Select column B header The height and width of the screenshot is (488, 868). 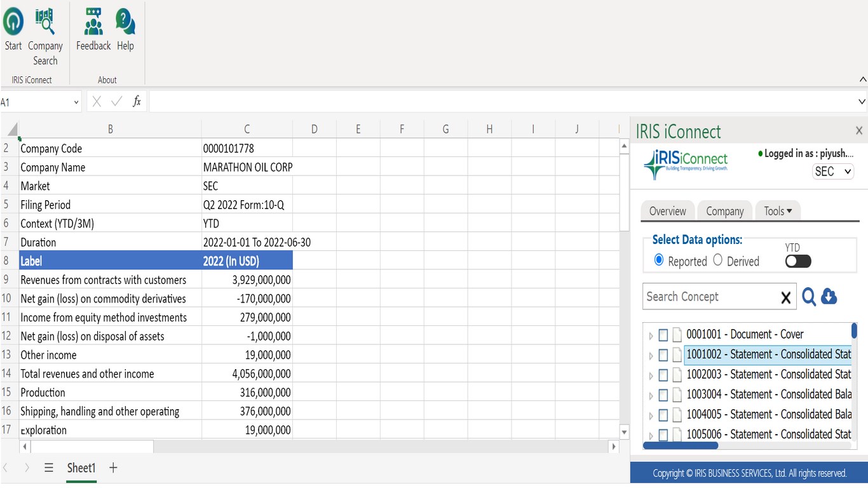110,129
